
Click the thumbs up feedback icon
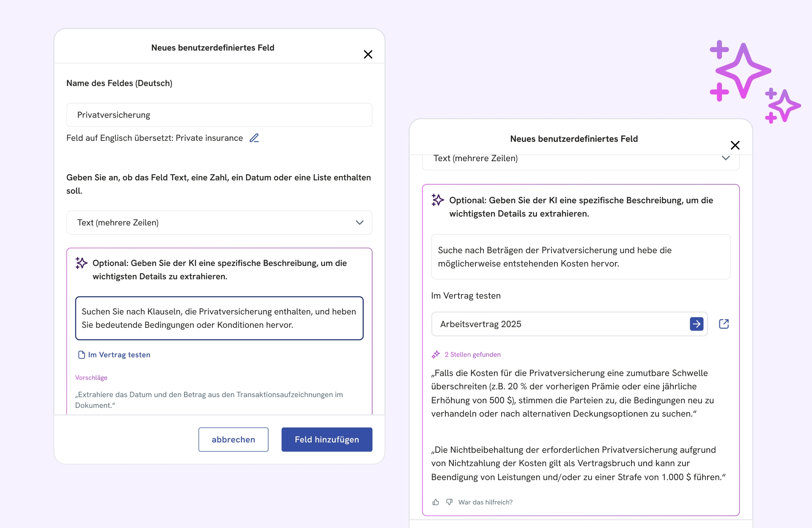(x=436, y=502)
